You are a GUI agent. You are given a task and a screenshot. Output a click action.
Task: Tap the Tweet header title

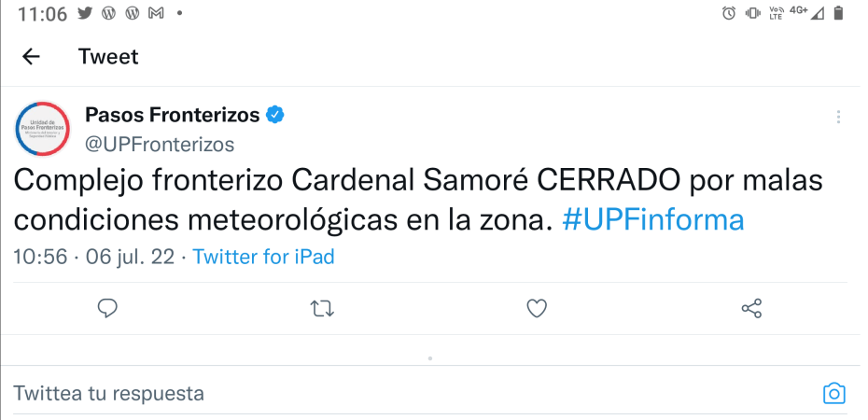[x=108, y=57]
